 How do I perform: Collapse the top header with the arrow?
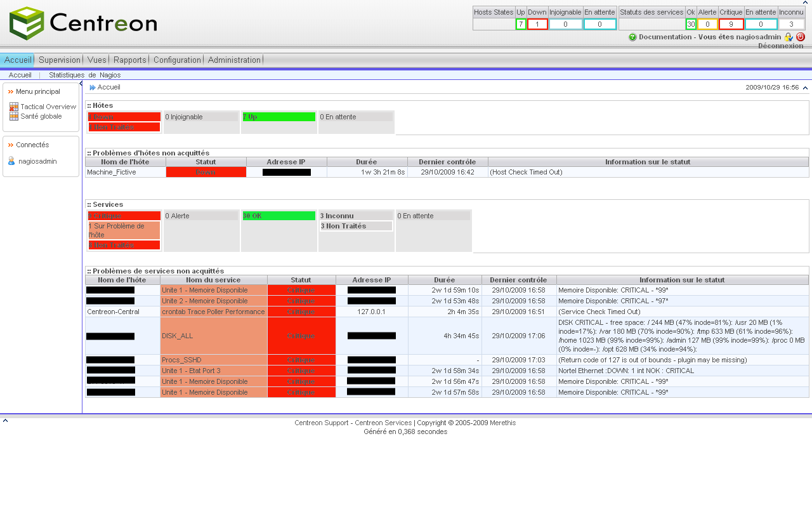806,3
